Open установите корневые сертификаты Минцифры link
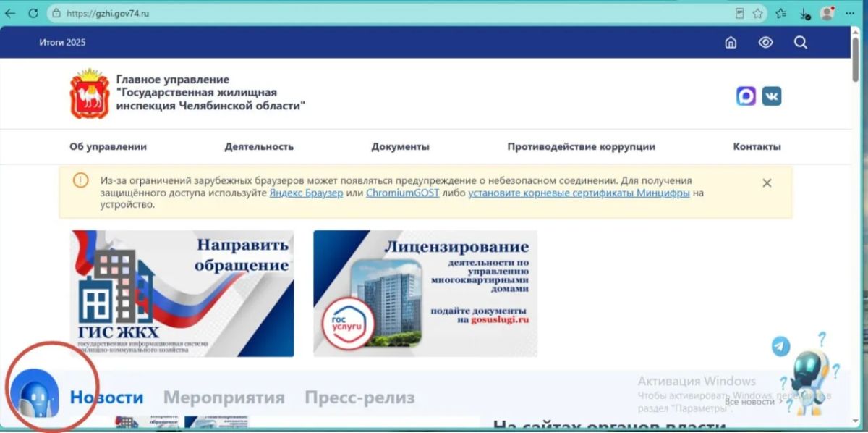The height and width of the screenshot is (433, 868). pyautogui.click(x=579, y=193)
